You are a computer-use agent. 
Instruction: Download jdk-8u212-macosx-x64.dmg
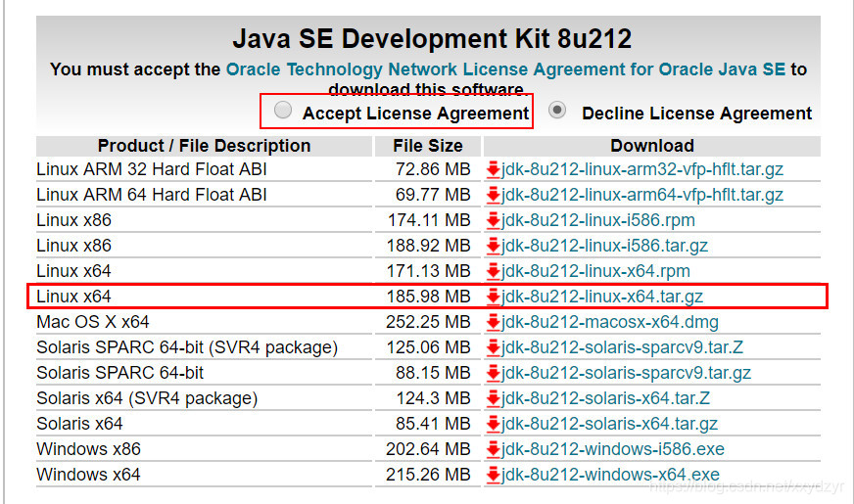click(x=610, y=322)
